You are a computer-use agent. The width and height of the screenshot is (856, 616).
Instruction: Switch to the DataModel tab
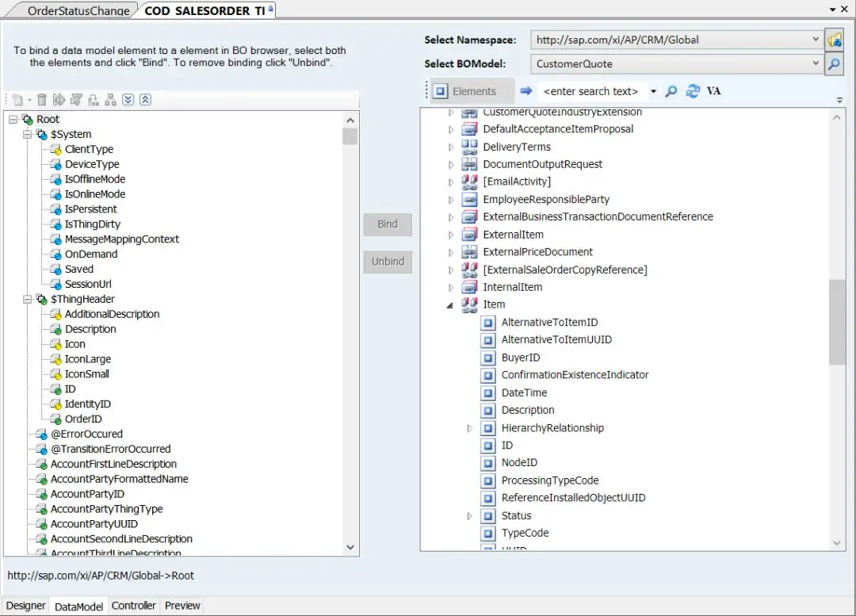(78, 606)
